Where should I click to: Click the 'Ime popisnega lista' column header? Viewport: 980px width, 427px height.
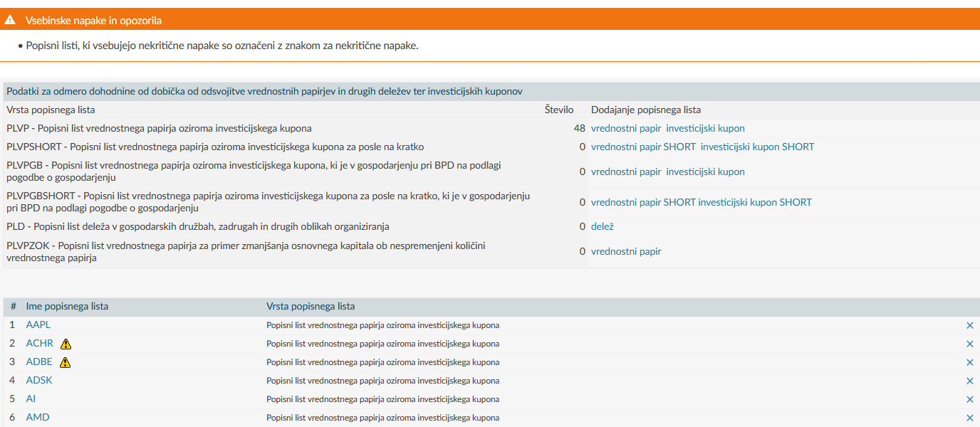[x=67, y=306]
